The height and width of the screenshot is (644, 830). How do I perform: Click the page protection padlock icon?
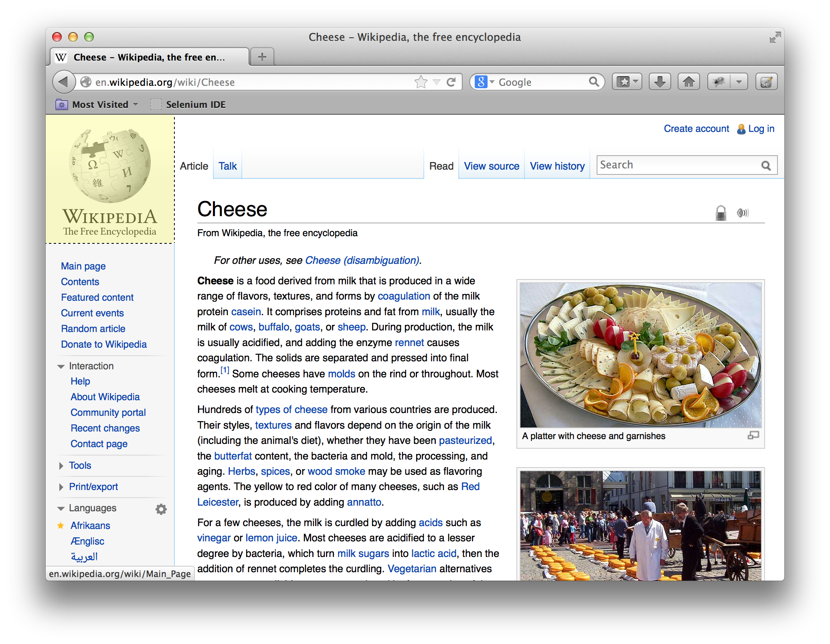click(721, 213)
